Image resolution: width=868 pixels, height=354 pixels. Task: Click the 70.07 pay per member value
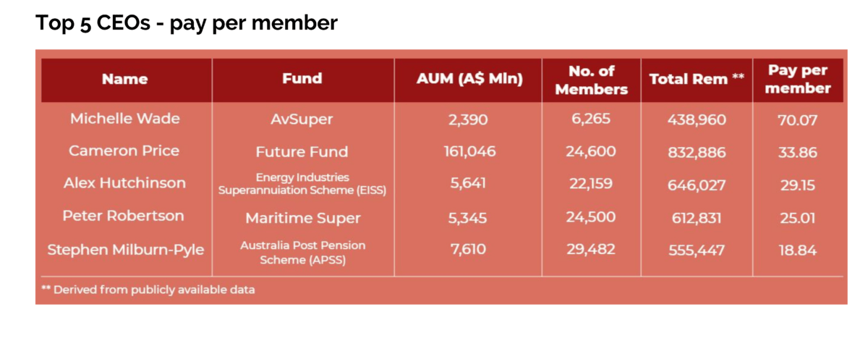(798, 120)
